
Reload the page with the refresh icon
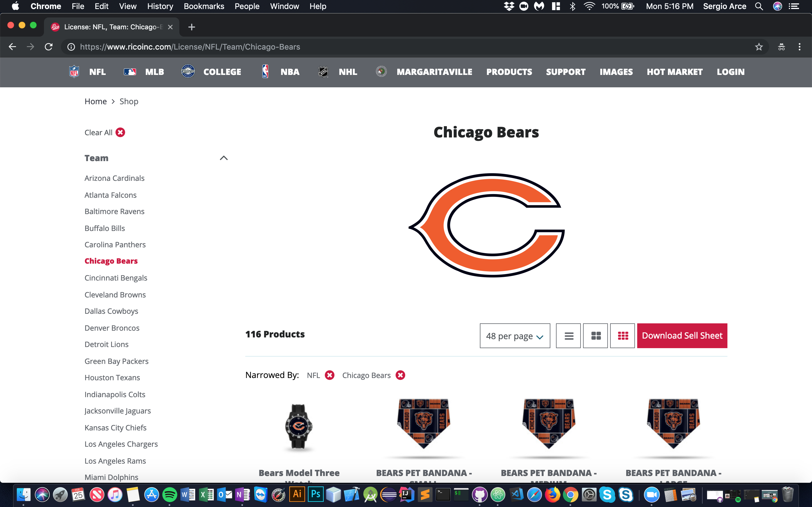pos(49,47)
